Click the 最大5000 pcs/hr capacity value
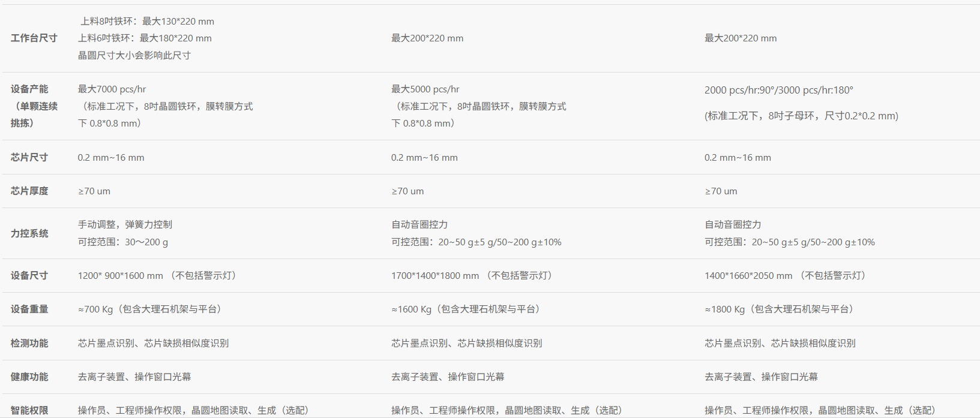 click(x=425, y=89)
